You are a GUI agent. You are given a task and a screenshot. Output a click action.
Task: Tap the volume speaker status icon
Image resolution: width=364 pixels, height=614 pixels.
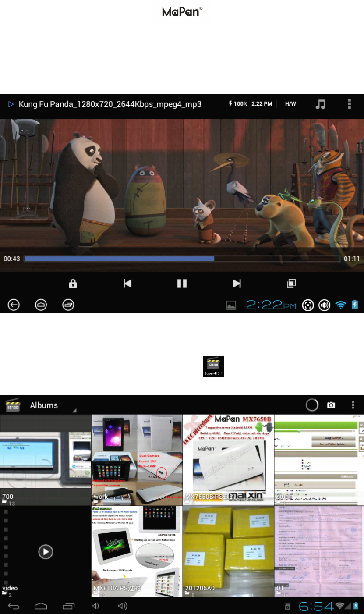point(324,305)
